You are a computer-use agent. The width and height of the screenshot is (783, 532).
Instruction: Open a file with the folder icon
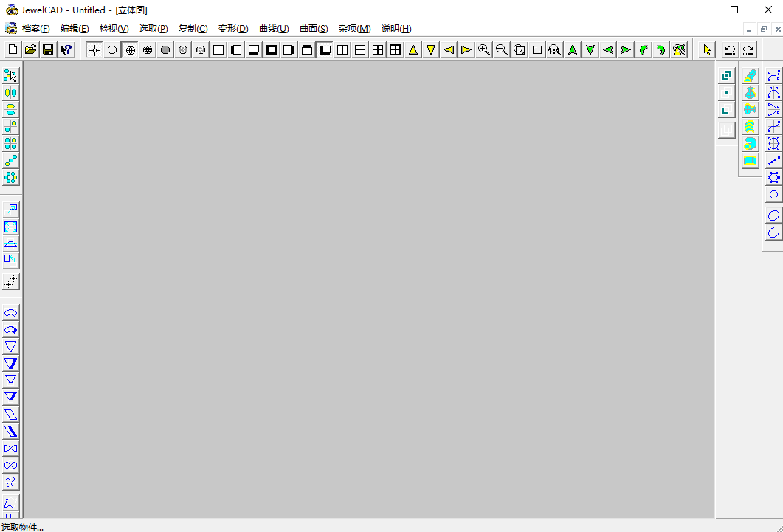30,49
